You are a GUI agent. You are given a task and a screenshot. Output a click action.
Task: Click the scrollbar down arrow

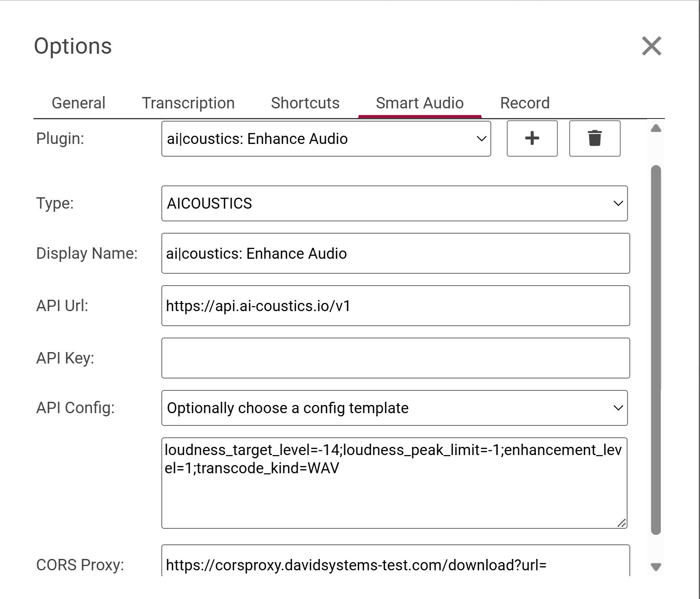(x=656, y=567)
